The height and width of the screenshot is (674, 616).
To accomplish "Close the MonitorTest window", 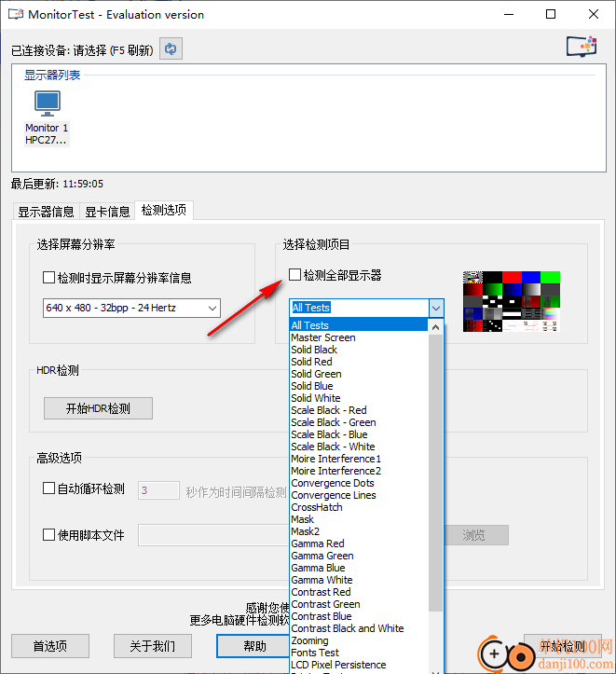I will (594, 14).
